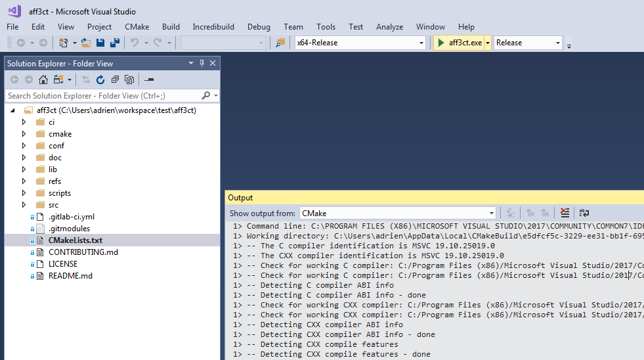Open the File menu
The image size is (644, 360).
point(12,27)
